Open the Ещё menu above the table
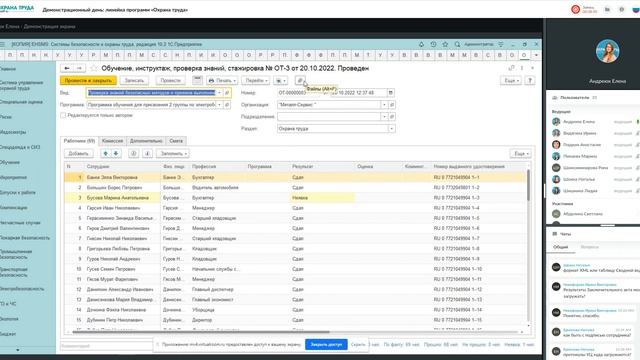The height and width of the screenshot is (360, 640). point(521,153)
